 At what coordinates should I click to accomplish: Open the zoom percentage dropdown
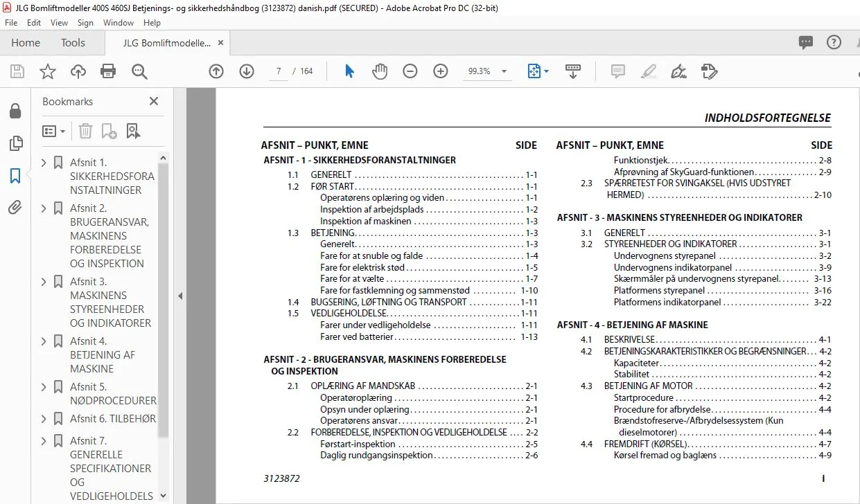point(504,71)
